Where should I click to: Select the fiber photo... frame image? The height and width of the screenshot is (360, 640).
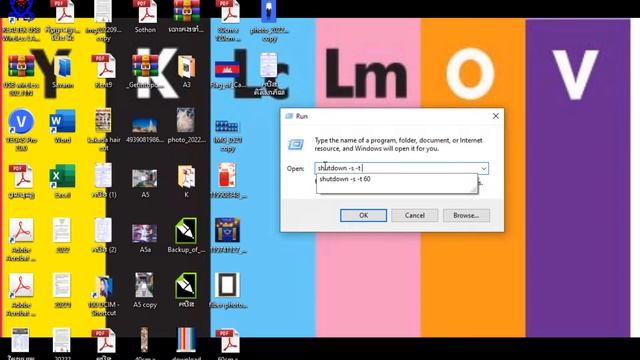pyautogui.click(x=228, y=291)
